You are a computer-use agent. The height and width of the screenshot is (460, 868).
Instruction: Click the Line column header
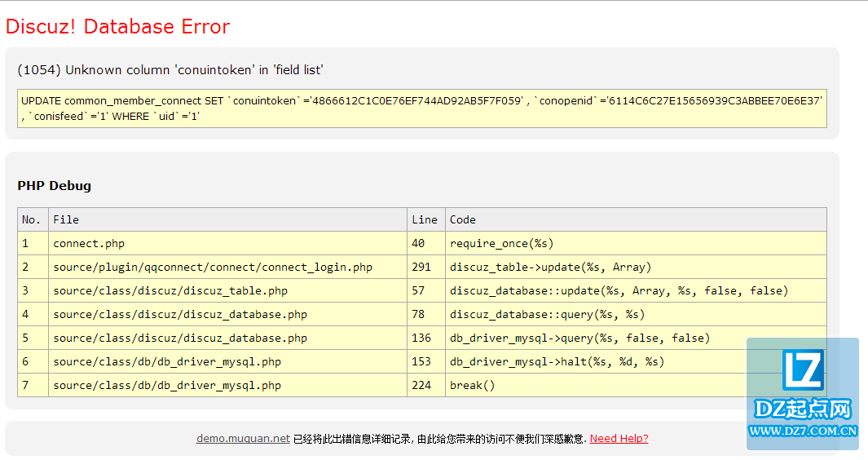pos(426,219)
